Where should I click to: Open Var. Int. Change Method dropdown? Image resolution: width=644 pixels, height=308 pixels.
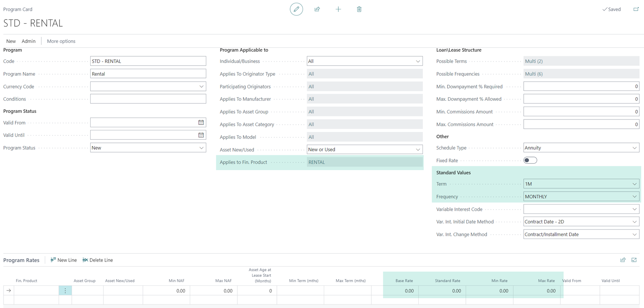[635, 235]
